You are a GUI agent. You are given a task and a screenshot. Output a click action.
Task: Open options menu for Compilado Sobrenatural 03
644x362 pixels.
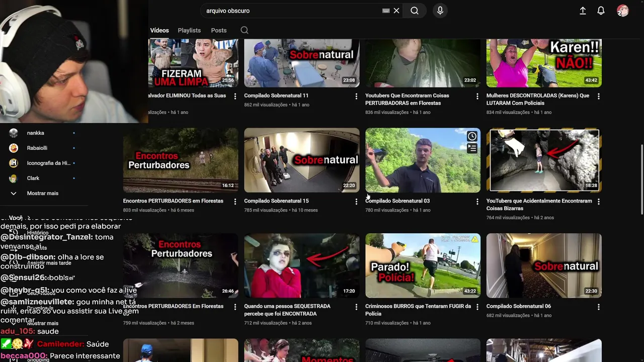pyautogui.click(x=477, y=202)
